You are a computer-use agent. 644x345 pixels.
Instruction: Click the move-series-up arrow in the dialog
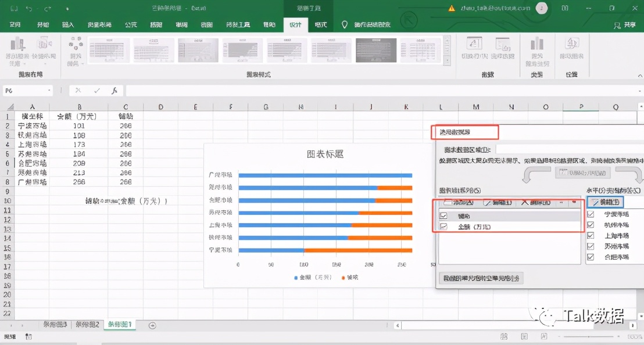pyautogui.click(x=561, y=202)
